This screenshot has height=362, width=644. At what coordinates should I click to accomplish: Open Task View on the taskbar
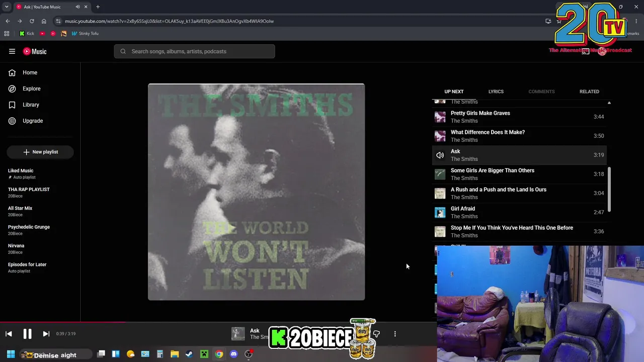pos(101,354)
